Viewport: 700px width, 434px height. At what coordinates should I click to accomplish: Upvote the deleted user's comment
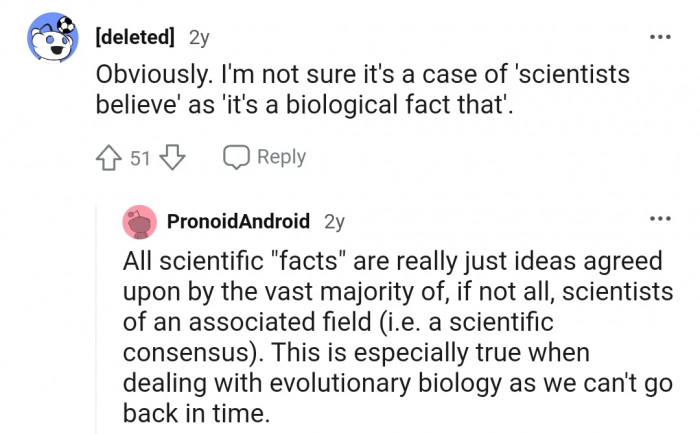tap(109, 157)
